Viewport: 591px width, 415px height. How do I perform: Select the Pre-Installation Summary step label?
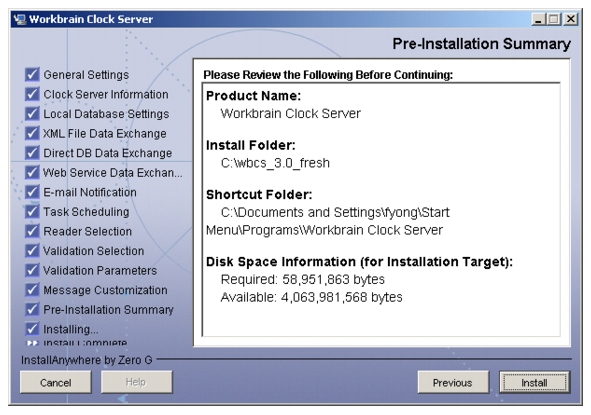[108, 310]
